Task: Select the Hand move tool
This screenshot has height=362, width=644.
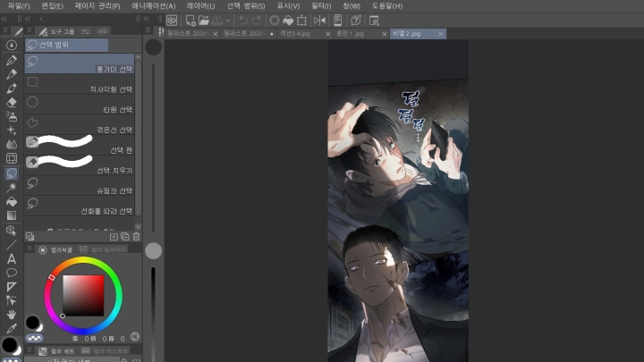Action: [x=12, y=315]
